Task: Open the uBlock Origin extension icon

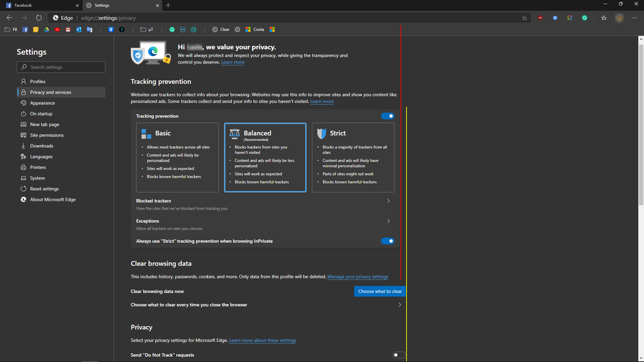Action: tap(540, 18)
